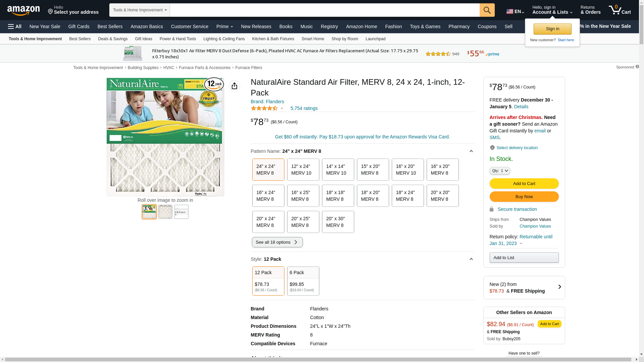The width and height of the screenshot is (644, 362).
Task: Click the select delivery location pin icon
Action: pyautogui.click(x=492, y=148)
